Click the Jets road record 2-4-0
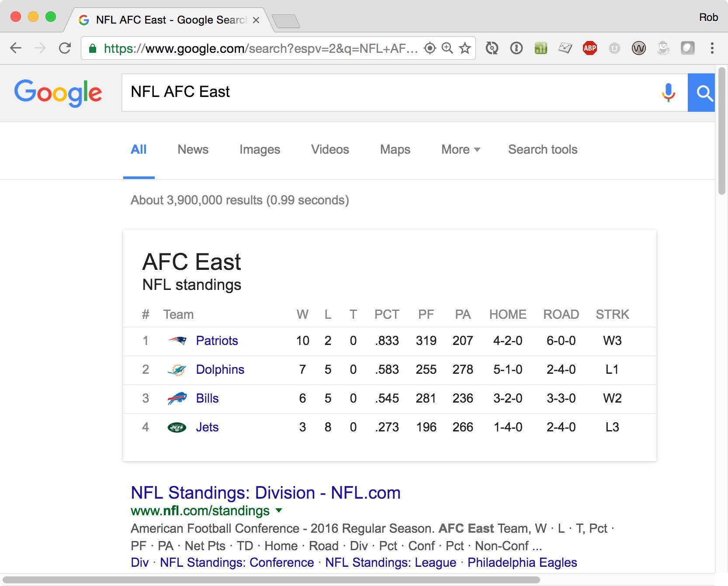The image size is (728, 586). coord(561,427)
